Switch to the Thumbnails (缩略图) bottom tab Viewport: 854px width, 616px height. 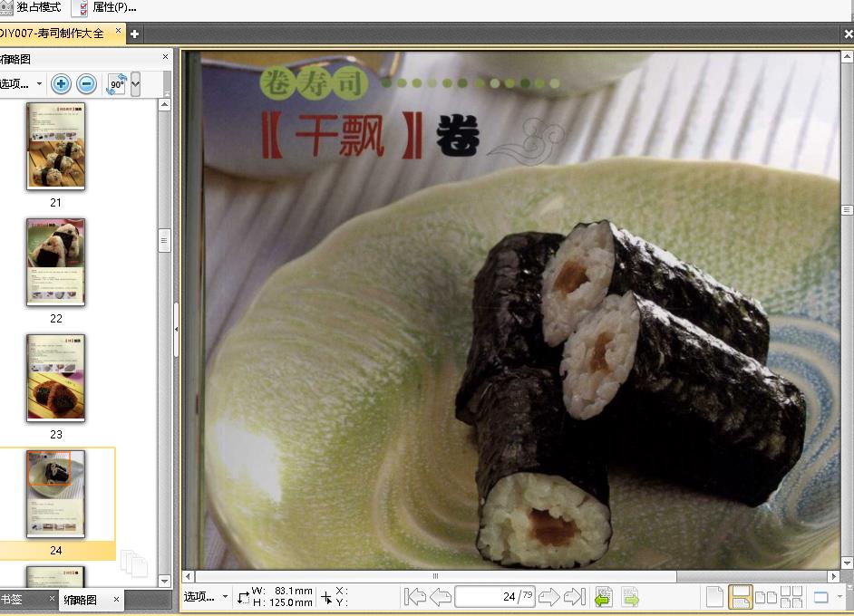(x=80, y=600)
